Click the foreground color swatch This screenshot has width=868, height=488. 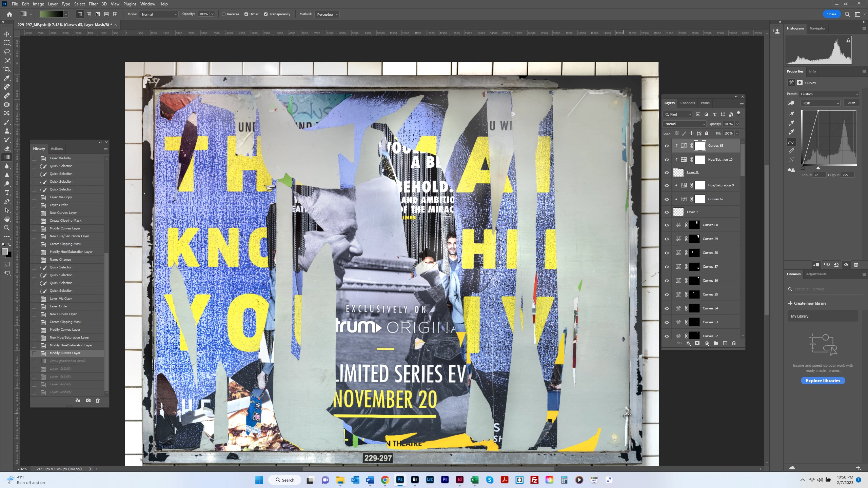point(5,251)
